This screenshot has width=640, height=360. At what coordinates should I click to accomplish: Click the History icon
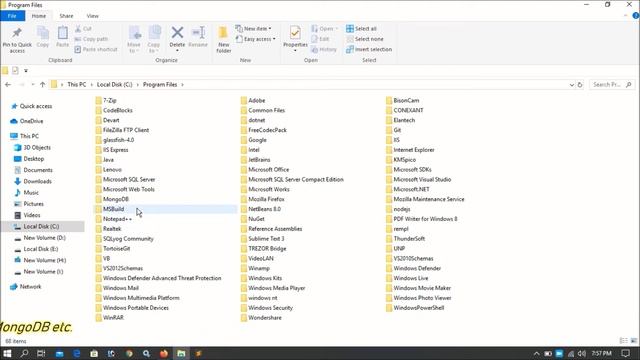[x=315, y=49]
